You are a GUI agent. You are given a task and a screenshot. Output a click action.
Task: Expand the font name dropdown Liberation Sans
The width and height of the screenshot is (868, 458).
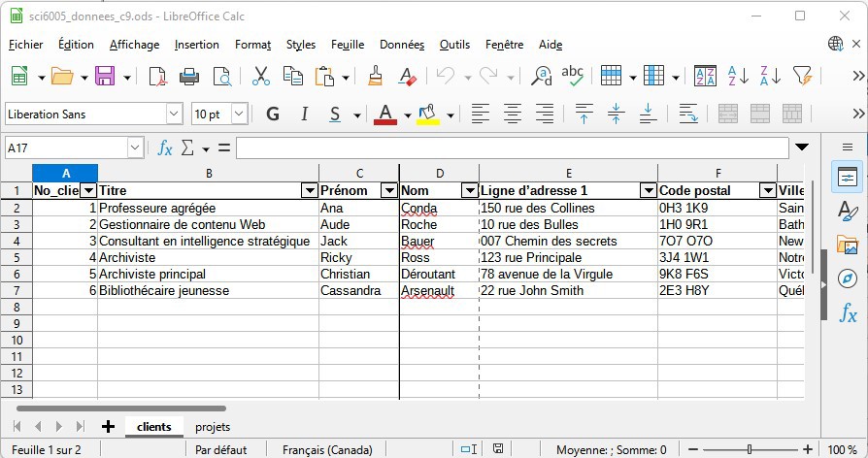[x=174, y=114]
